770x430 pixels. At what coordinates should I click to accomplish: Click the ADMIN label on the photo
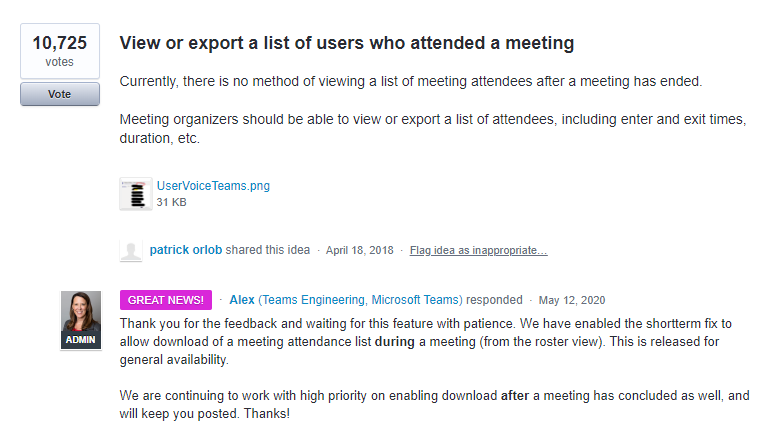pyautogui.click(x=81, y=340)
